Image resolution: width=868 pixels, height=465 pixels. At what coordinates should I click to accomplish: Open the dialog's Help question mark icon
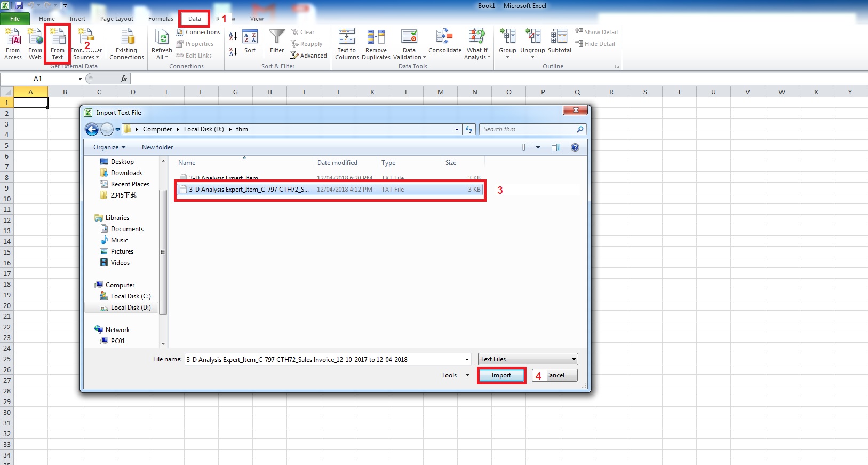(575, 147)
